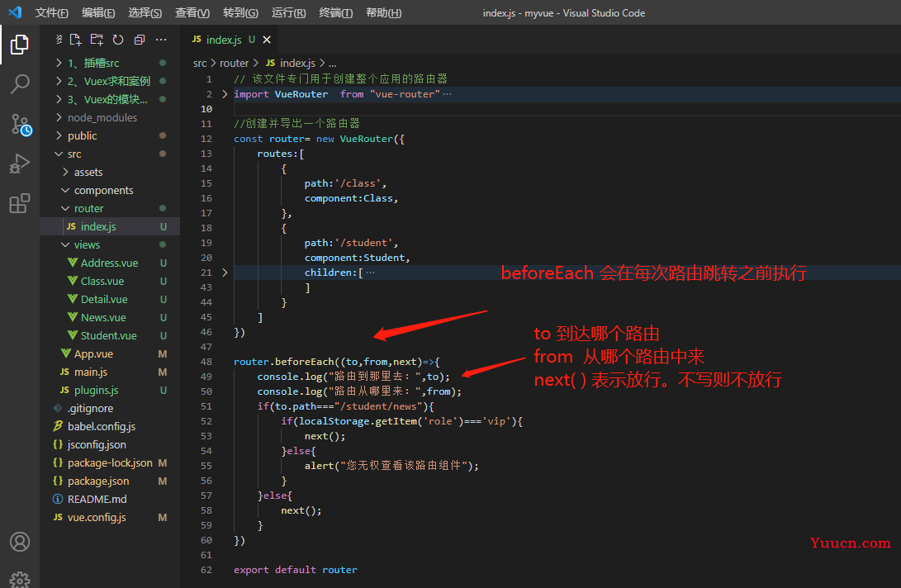Open Address.vue file
Screen dimensions: 901x588
click(x=110, y=263)
